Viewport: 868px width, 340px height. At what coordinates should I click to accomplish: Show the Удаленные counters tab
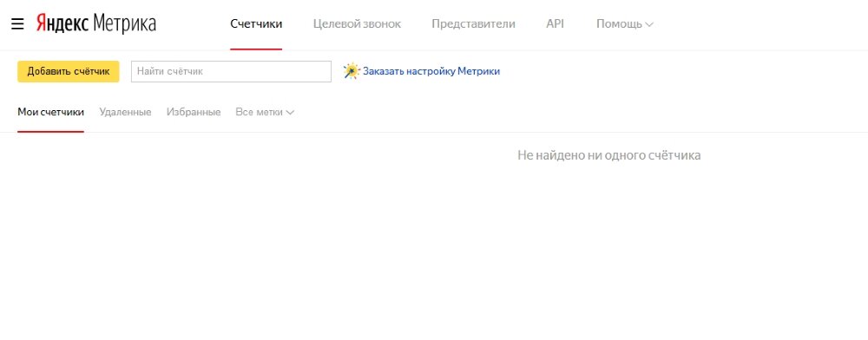tap(125, 112)
